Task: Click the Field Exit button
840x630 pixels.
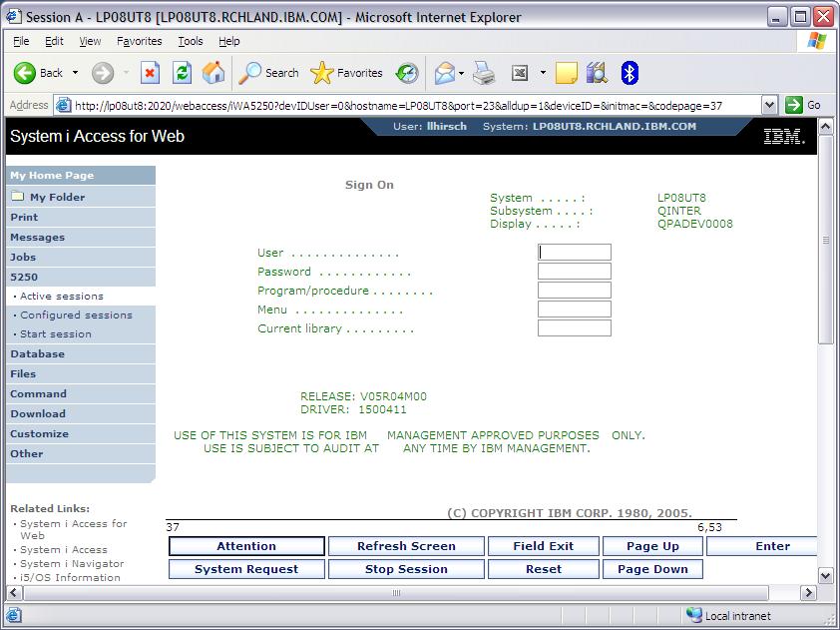Action: (544, 546)
